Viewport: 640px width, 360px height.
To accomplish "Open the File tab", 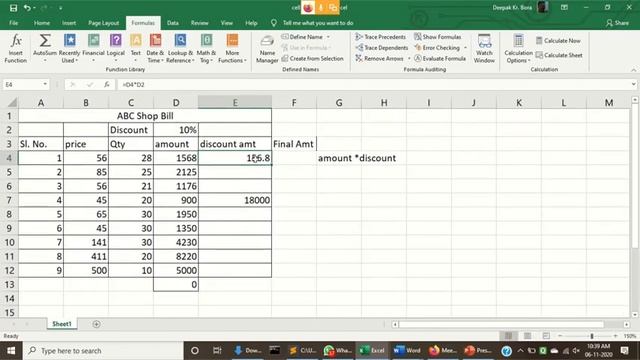I will [13, 23].
